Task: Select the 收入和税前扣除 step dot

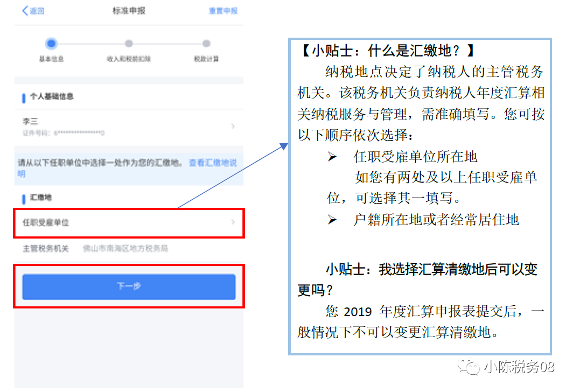Action: 129,44
